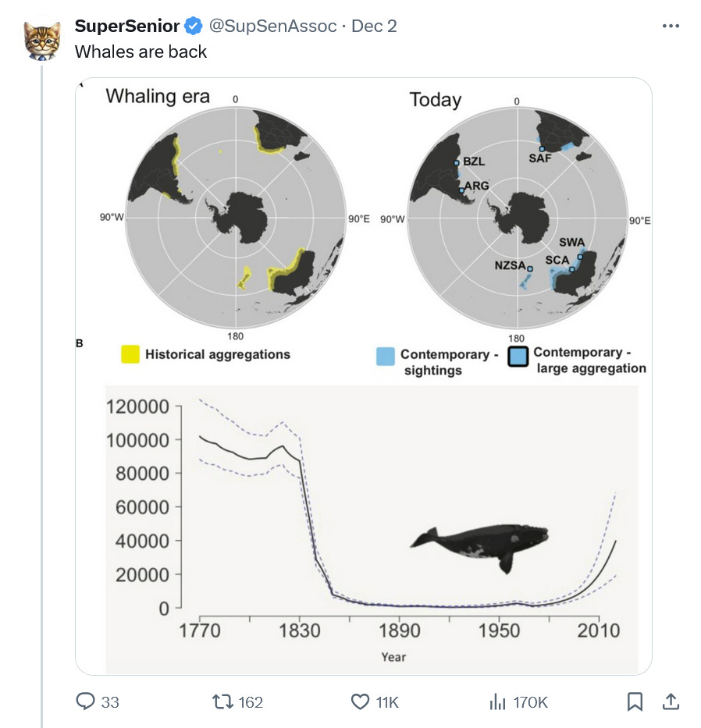Share the post via upload arrow icon

pos(671,701)
